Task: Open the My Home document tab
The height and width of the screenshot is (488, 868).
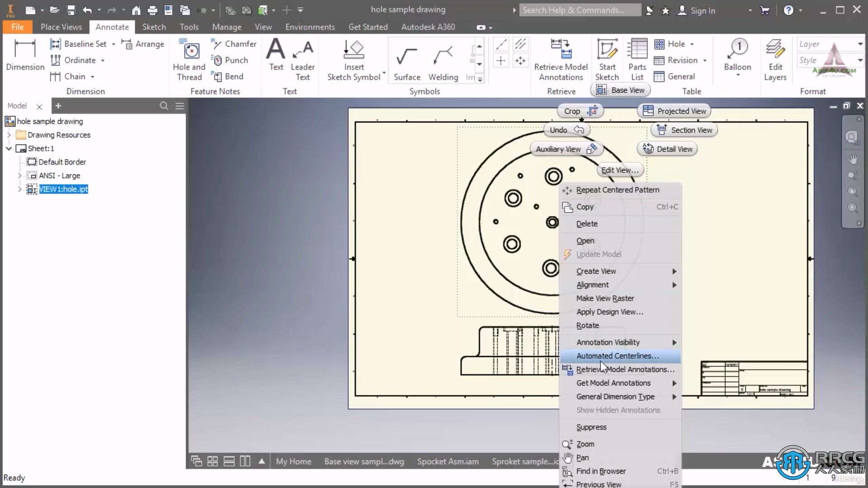Action: click(293, 461)
